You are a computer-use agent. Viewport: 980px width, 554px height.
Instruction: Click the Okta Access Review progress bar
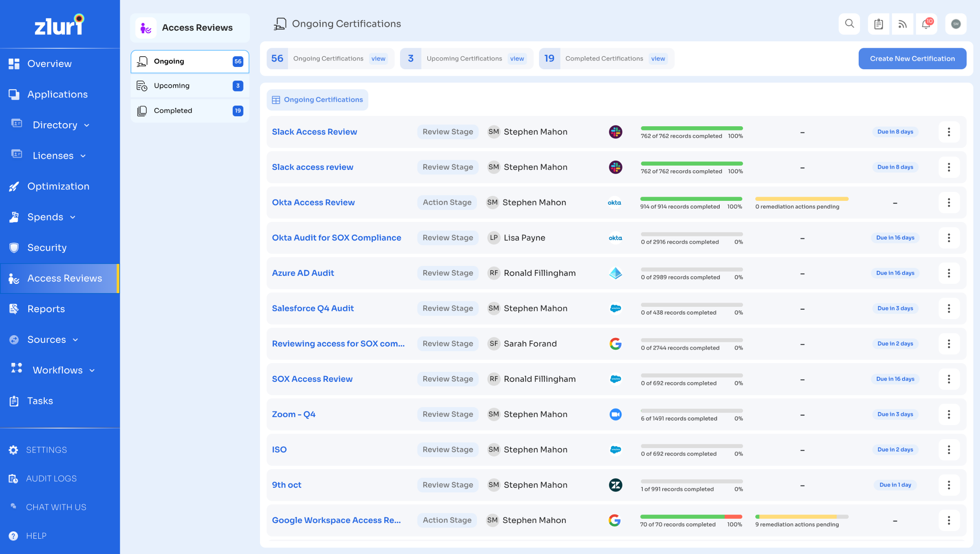click(x=691, y=199)
